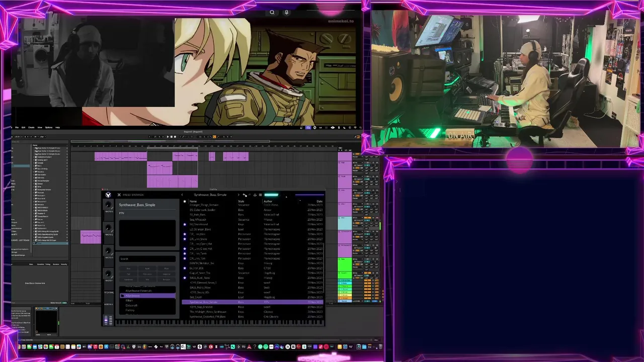Click the preset list's vertical scrollbar
Viewport: 644px width, 362px height.
[x=324, y=266]
